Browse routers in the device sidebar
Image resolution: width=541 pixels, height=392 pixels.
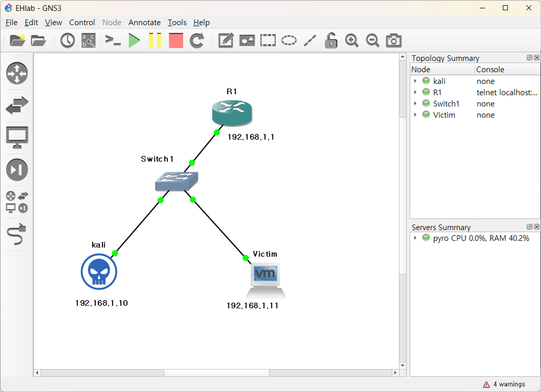point(17,73)
